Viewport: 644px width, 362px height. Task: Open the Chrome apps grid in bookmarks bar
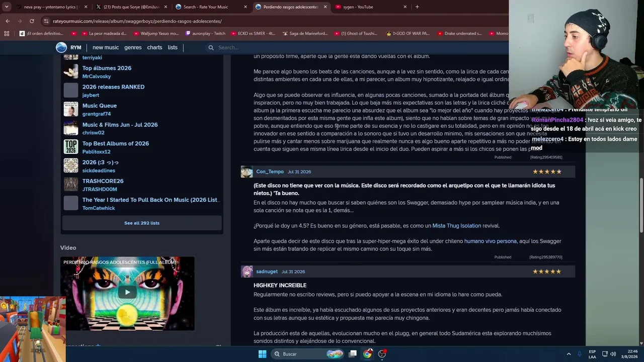(7, 34)
